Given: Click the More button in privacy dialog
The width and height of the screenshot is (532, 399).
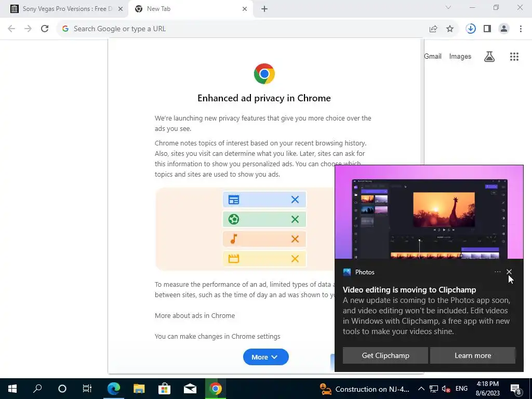Looking at the screenshot, I should [x=265, y=357].
